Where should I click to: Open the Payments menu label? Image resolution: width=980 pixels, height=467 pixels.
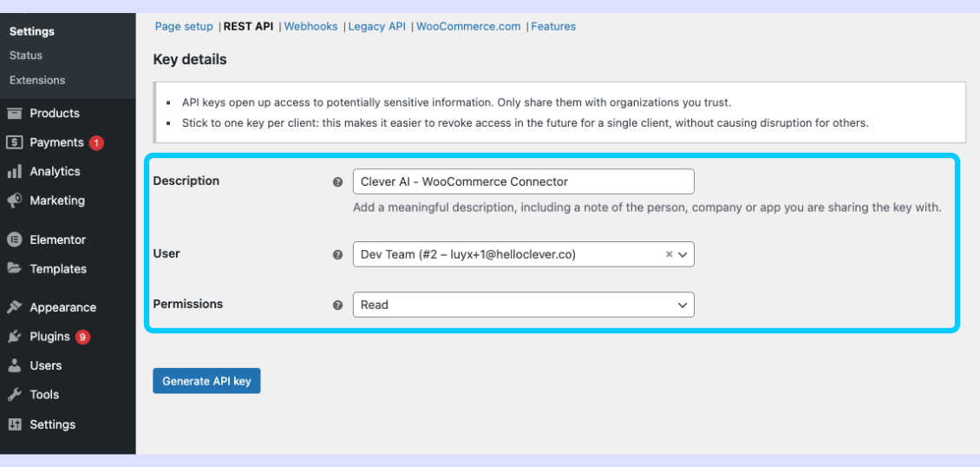coord(56,142)
